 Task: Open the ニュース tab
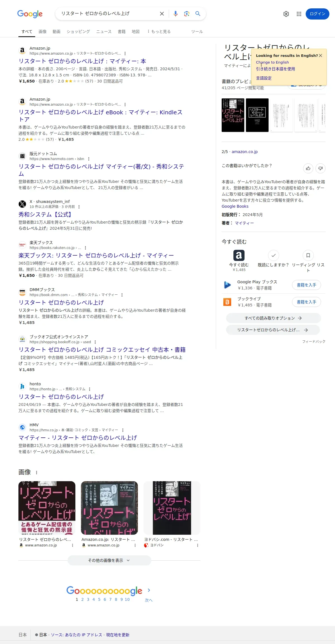point(104,32)
